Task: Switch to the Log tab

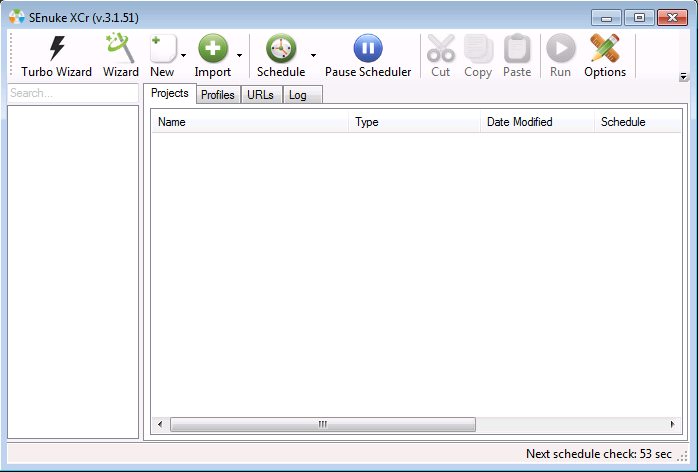Action: (x=302, y=94)
